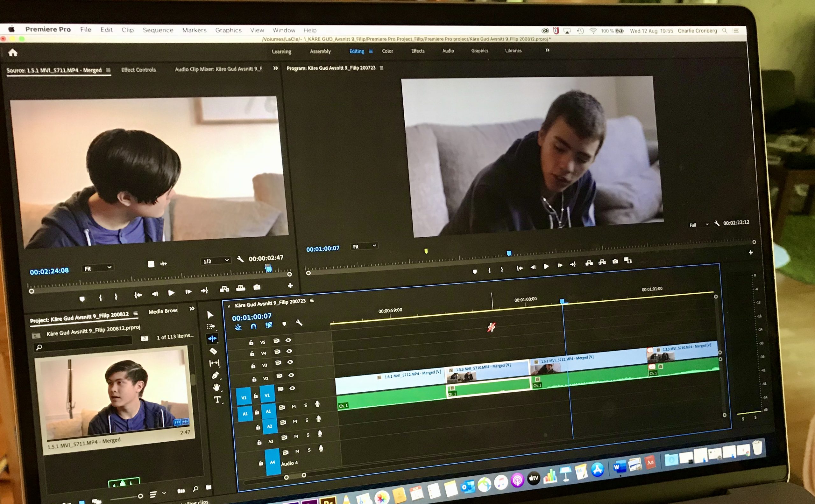The image size is (815, 504).
Task: Open timeline display settings wrench
Action: point(299,322)
